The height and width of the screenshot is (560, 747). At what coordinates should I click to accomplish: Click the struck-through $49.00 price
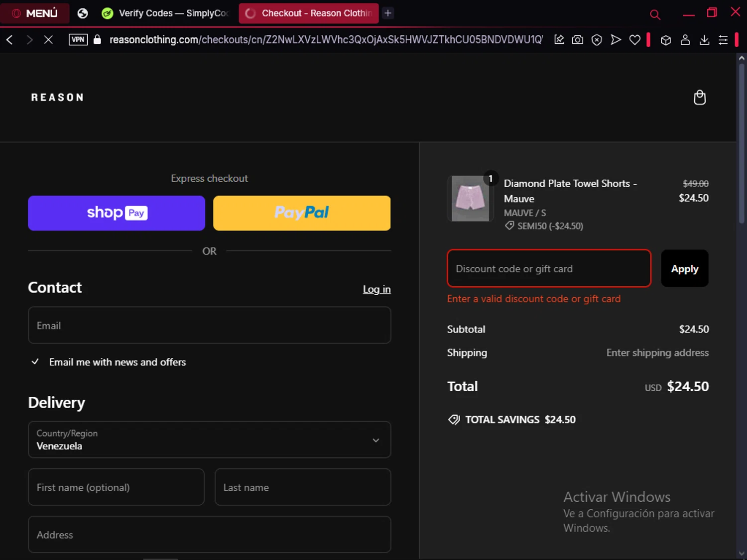696,183
